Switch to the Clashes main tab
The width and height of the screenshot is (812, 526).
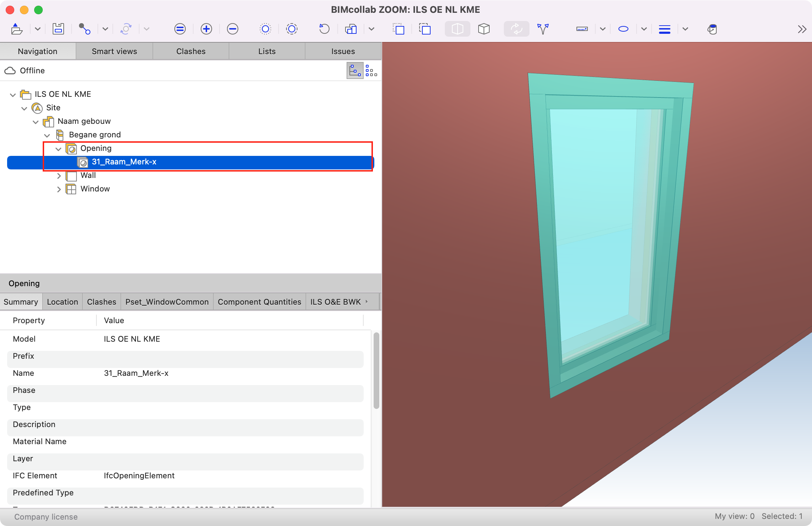click(191, 51)
